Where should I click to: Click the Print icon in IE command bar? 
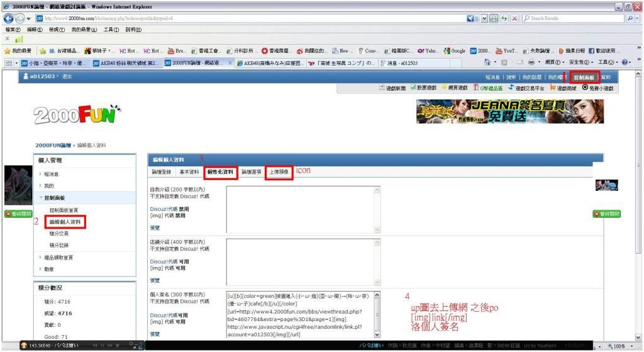[x=531, y=63]
